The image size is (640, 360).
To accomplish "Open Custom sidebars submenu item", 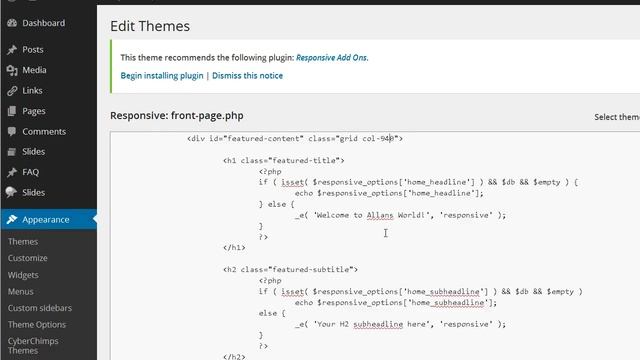I will [x=40, y=308].
